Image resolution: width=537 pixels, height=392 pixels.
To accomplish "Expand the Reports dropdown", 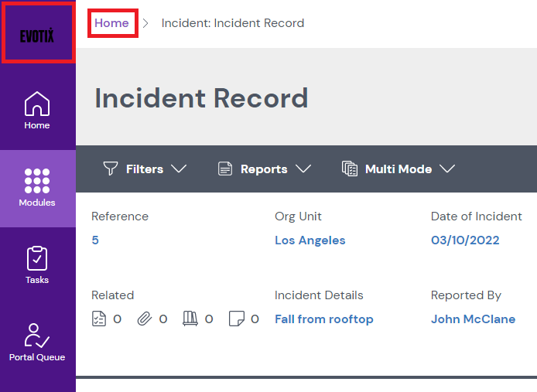I will [265, 169].
